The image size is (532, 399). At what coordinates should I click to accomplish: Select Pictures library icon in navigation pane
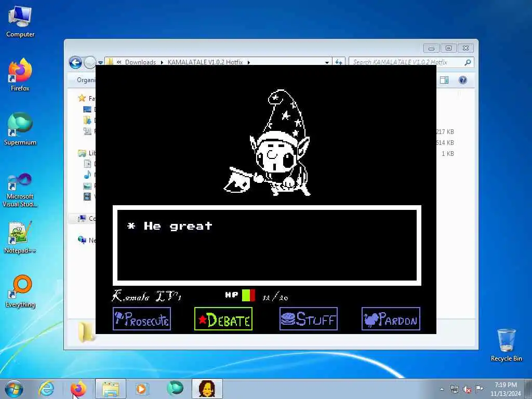[x=87, y=185]
